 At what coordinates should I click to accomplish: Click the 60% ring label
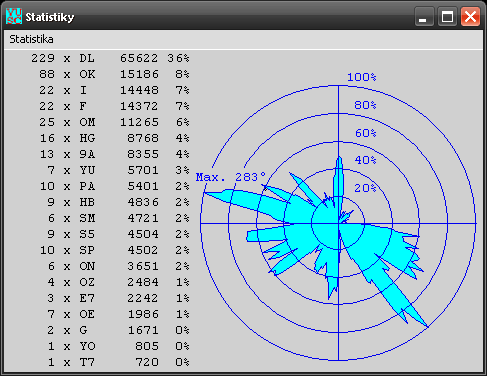(x=365, y=133)
